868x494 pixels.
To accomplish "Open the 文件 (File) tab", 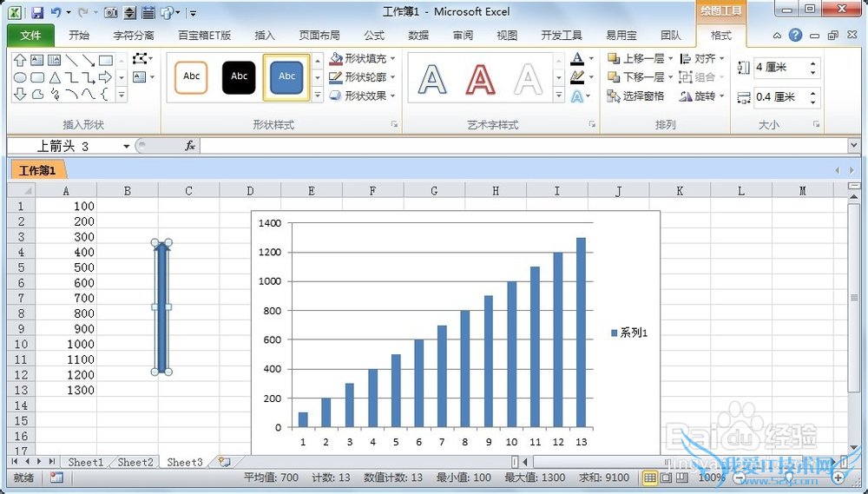I will [30, 36].
